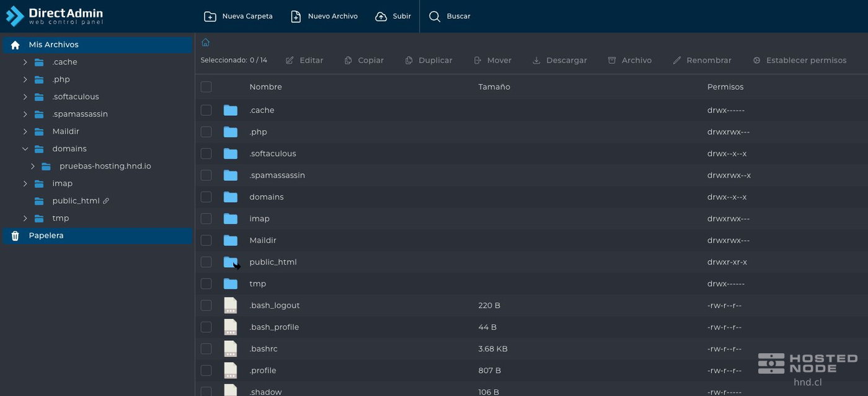Expand the .php tree node
Image resolution: width=868 pixels, height=396 pixels.
(x=25, y=79)
